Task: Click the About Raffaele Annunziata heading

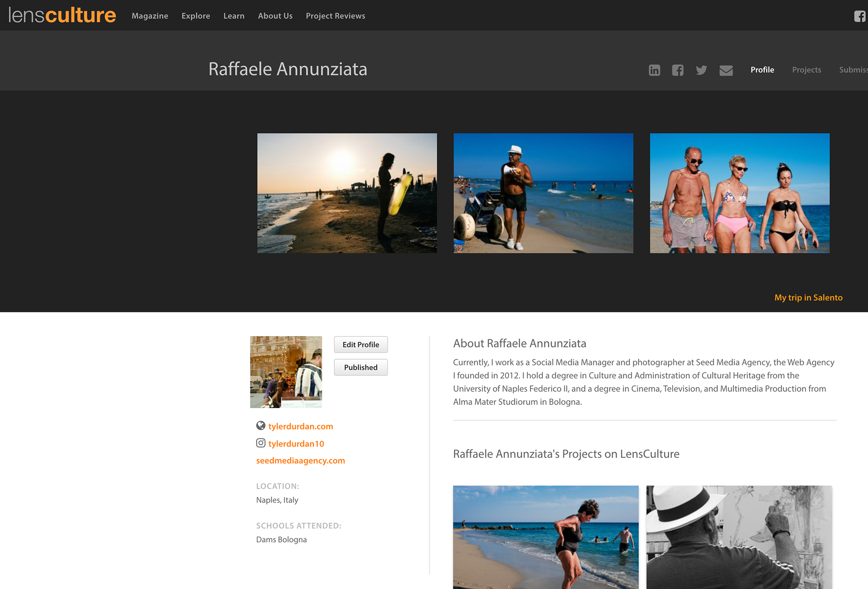Action: tap(520, 343)
